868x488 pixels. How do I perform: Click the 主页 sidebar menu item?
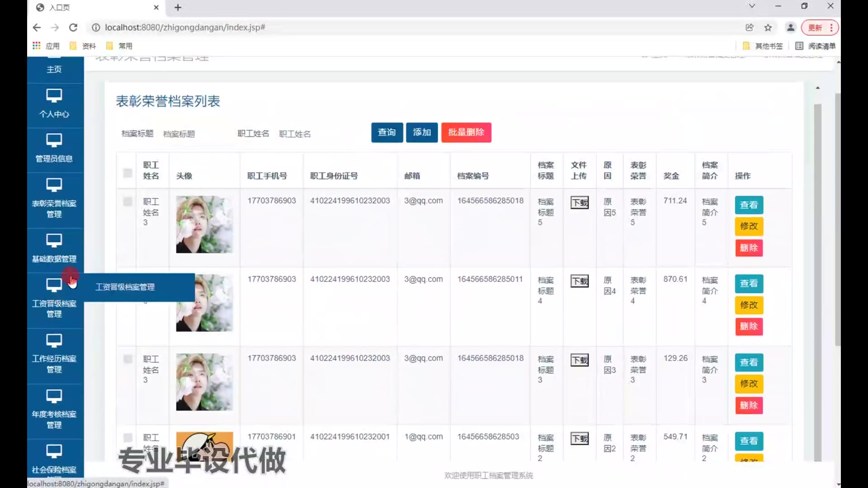click(x=54, y=69)
